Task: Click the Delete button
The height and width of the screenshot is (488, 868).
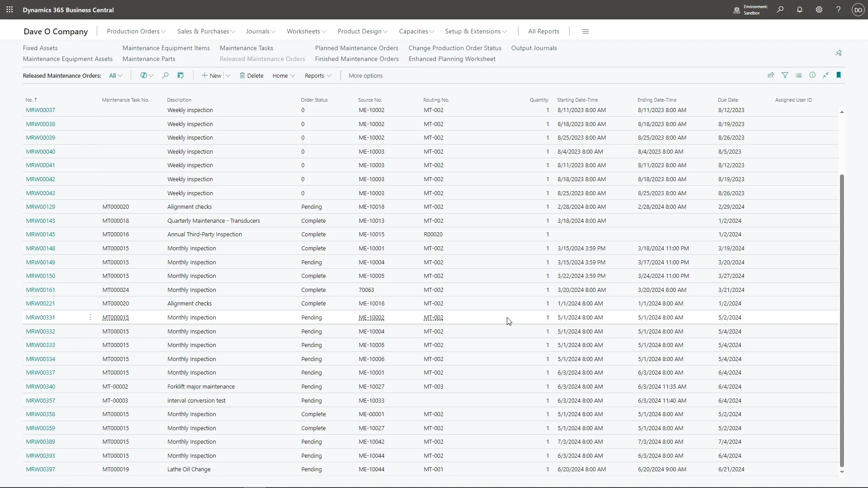Action: point(251,75)
